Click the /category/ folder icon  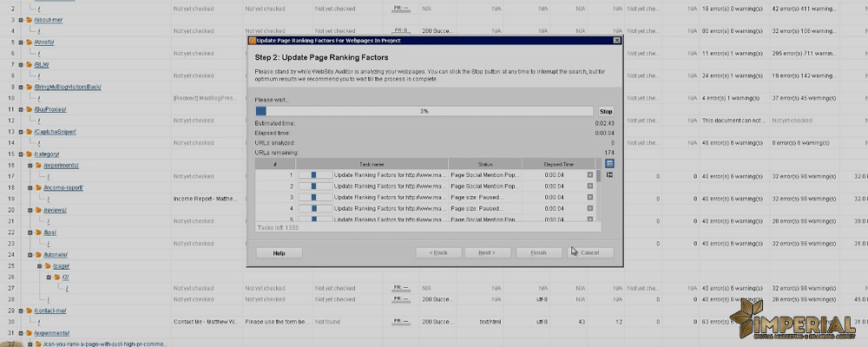pos(28,154)
